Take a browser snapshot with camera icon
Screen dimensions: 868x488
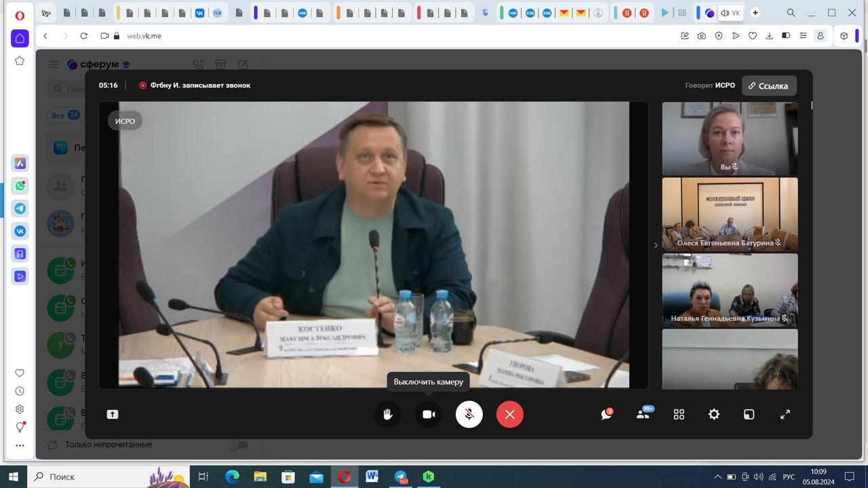pos(702,36)
